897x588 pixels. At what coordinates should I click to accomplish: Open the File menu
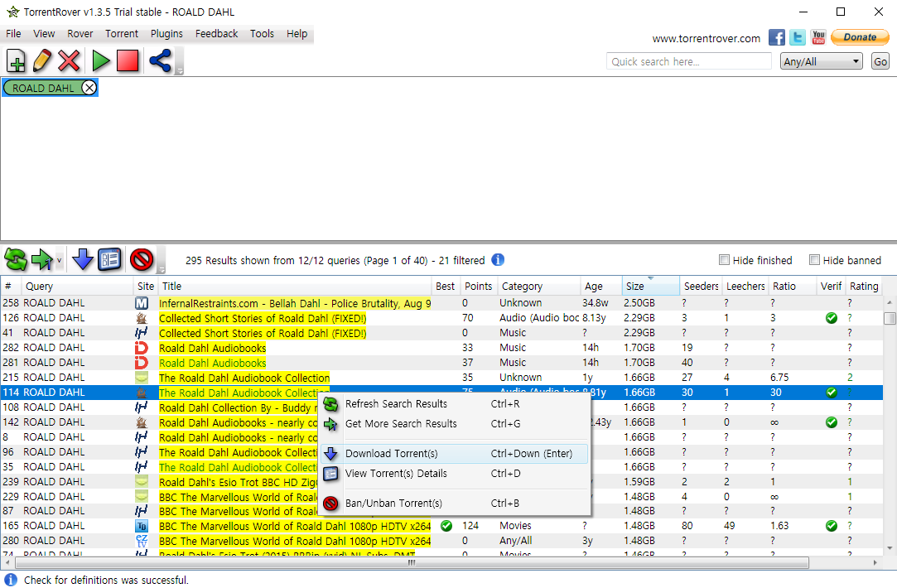[x=13, y=34]
